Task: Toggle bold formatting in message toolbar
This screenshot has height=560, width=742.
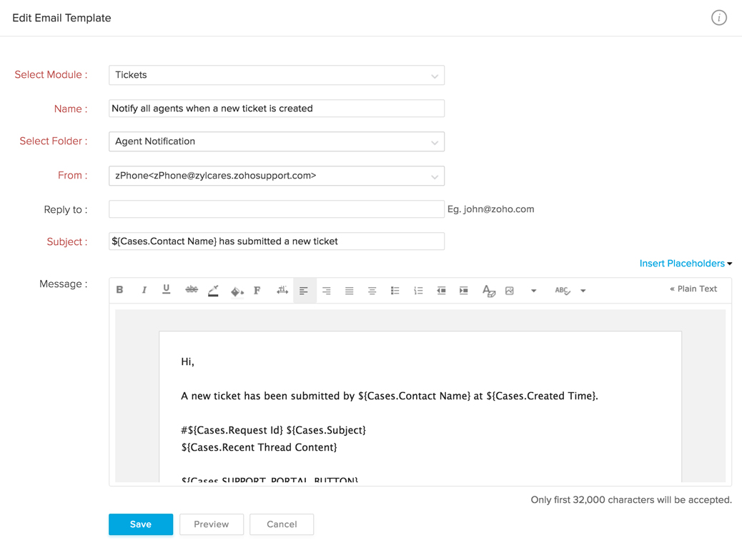Action: pos(120,290)
